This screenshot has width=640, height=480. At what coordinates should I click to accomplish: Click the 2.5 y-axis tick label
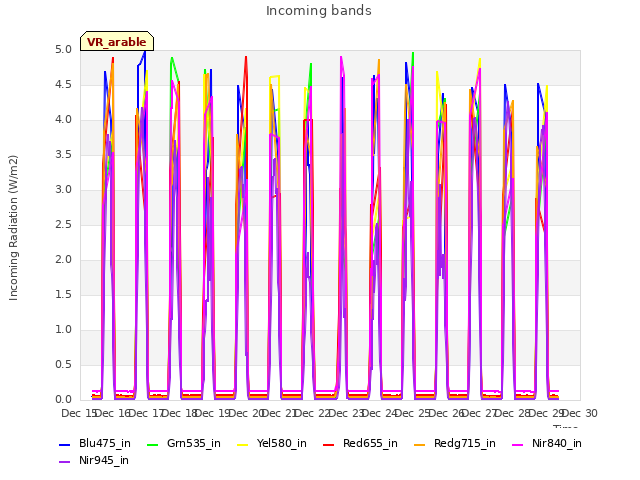click(x=63, y=225)
